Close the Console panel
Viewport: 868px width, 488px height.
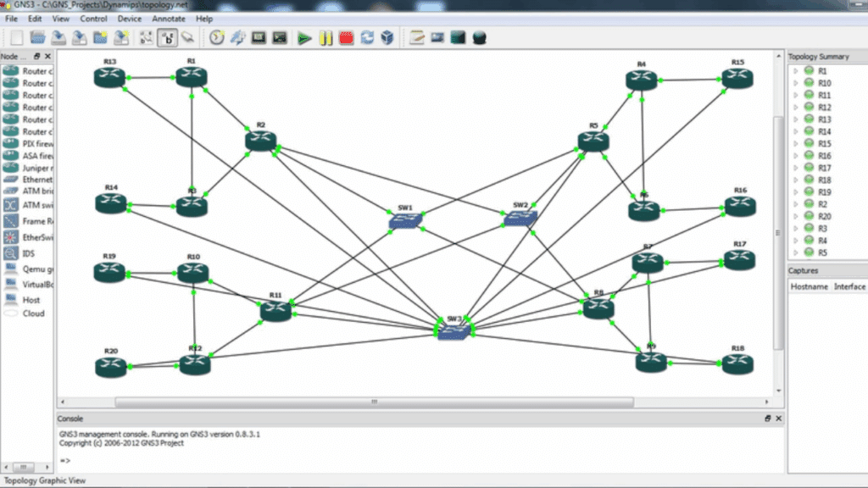(x=778, y=419)
